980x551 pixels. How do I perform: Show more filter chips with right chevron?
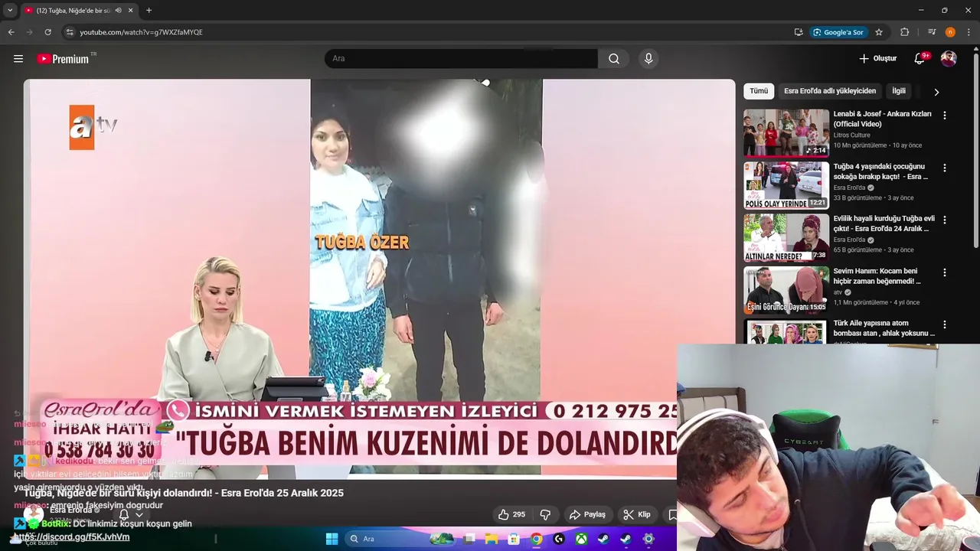936,92
